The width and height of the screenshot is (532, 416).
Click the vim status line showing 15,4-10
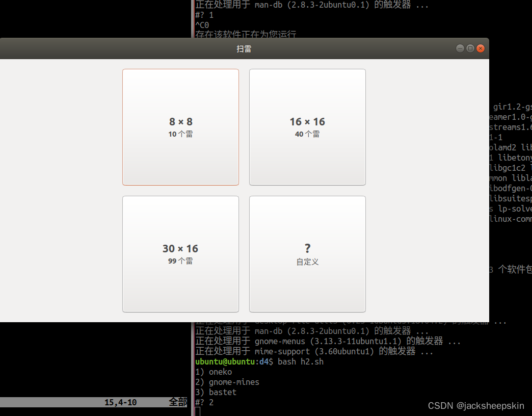[120, 402]
